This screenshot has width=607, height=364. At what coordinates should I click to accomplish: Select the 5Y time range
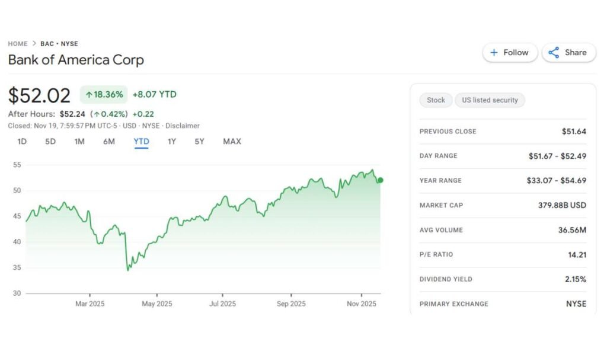pos(199,142)
